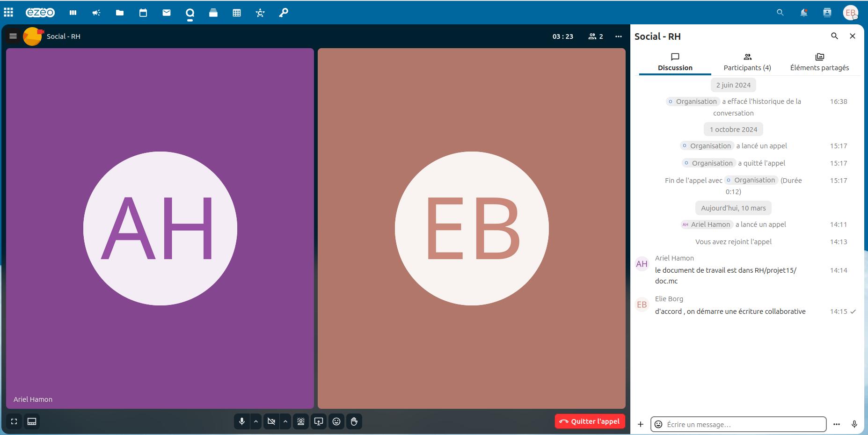Open the Calendar app
Viewport: 868px width, 435px height.
[x=143, y=13]
